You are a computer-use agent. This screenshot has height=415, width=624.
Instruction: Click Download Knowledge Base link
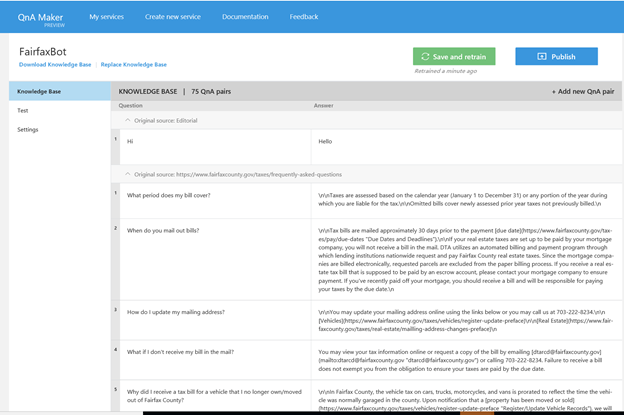(55, 64)
